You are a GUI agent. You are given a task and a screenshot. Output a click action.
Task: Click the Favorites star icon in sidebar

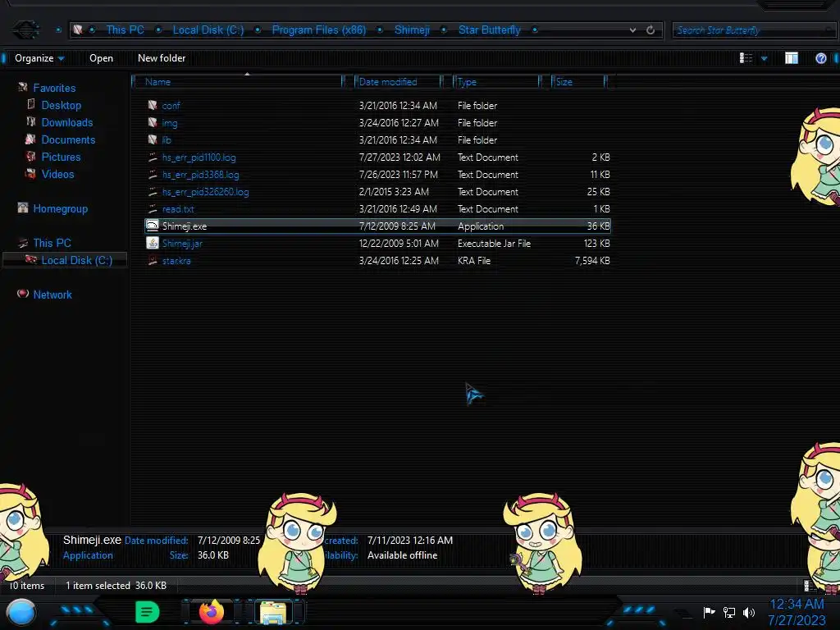22,87
